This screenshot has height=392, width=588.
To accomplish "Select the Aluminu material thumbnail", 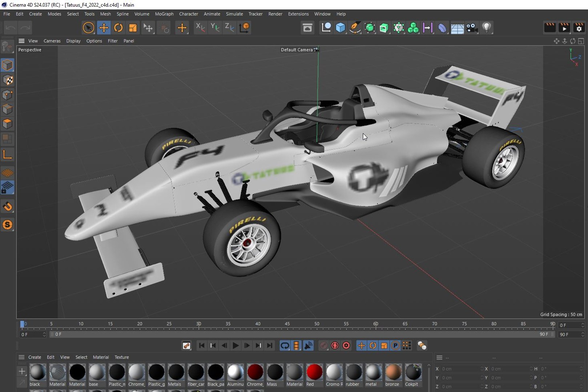I will click(235, 372).
